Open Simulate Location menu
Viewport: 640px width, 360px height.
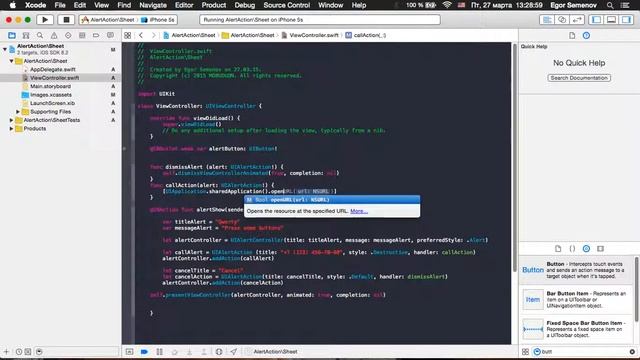tap(233, 351)
